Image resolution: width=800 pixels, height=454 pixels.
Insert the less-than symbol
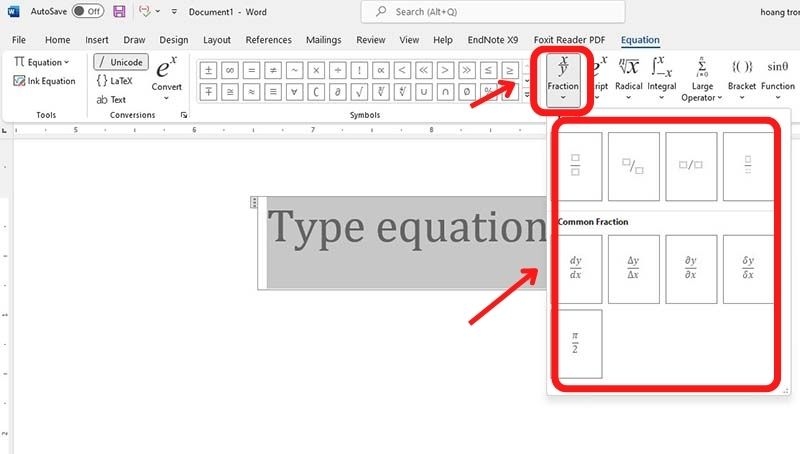coord(402,70)
